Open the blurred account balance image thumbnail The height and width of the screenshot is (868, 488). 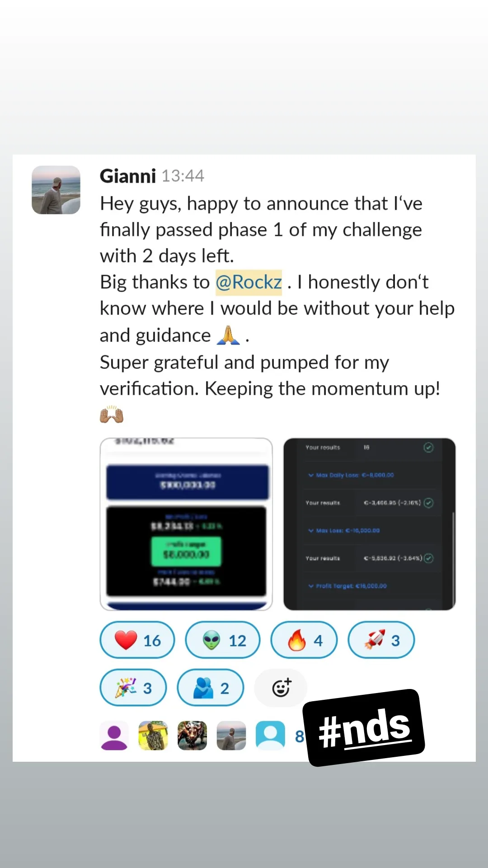click(x=186, y=524)
